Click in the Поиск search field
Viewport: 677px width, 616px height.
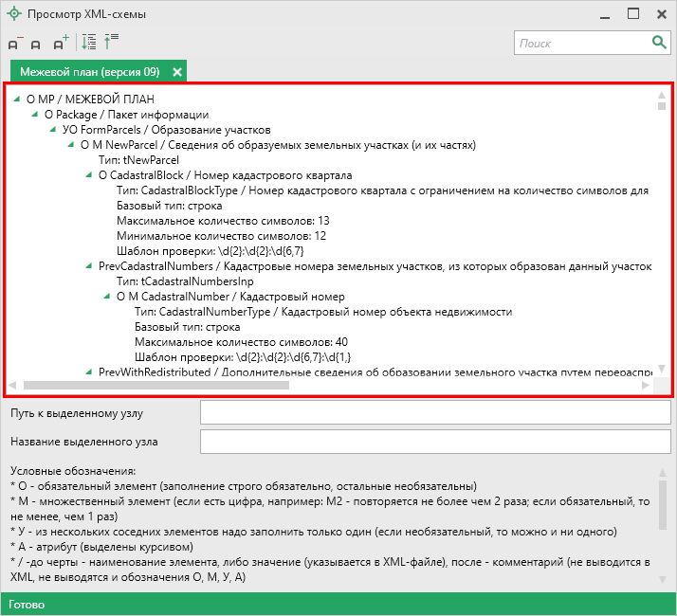(x=580, y=43)
